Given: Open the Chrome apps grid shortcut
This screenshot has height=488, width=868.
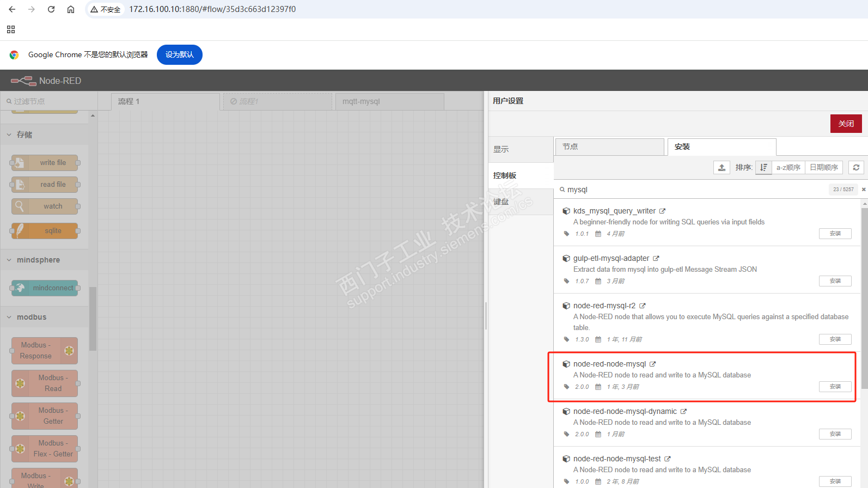Looking at the screenshot, I should click(11, 29).
